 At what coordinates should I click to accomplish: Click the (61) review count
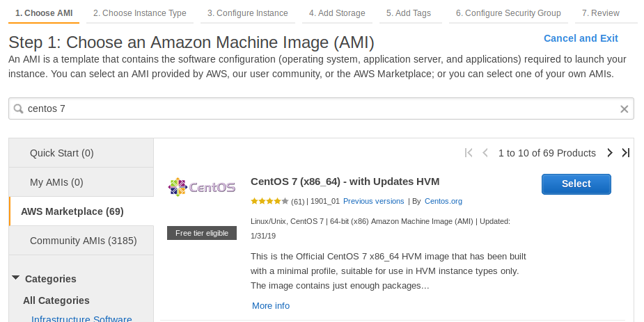(298, 202)
